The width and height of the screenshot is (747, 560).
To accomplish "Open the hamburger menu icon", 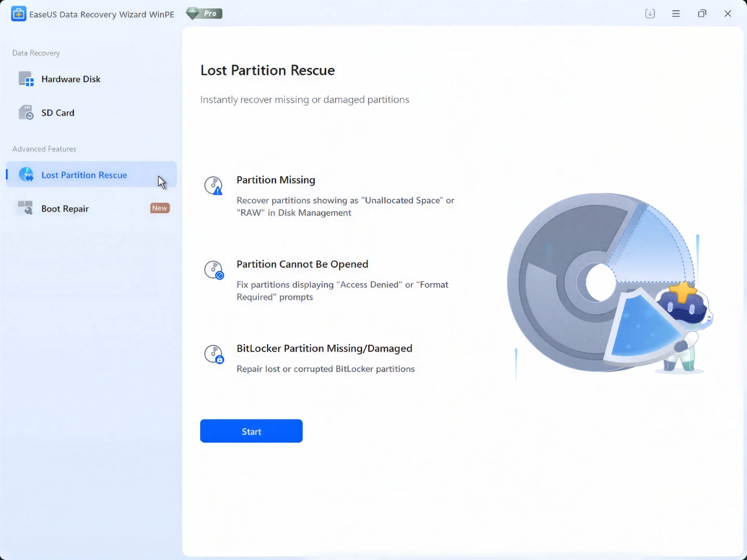I will (676, 13).
